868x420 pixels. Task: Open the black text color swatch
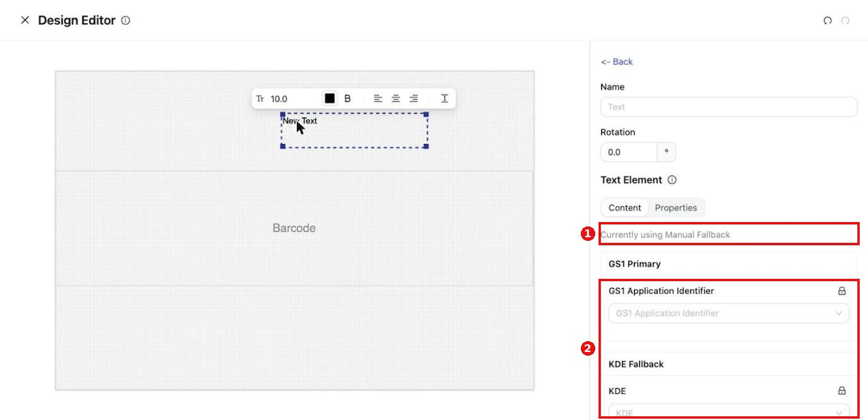330,98
